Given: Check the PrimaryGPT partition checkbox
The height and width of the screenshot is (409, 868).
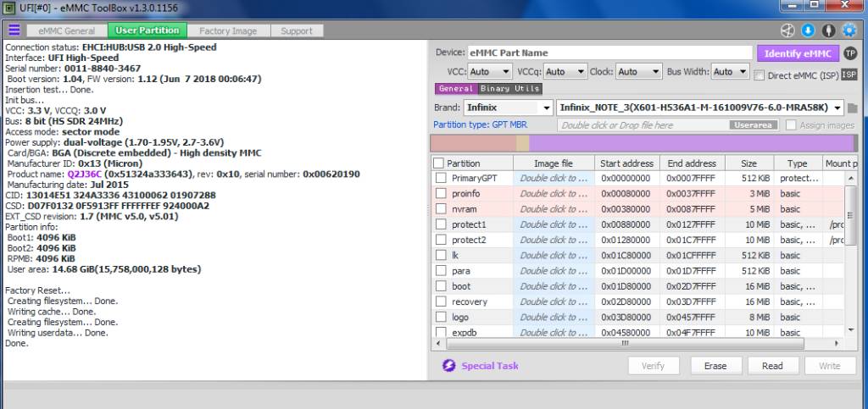Looking at the screenshot, I should [441, 178].
